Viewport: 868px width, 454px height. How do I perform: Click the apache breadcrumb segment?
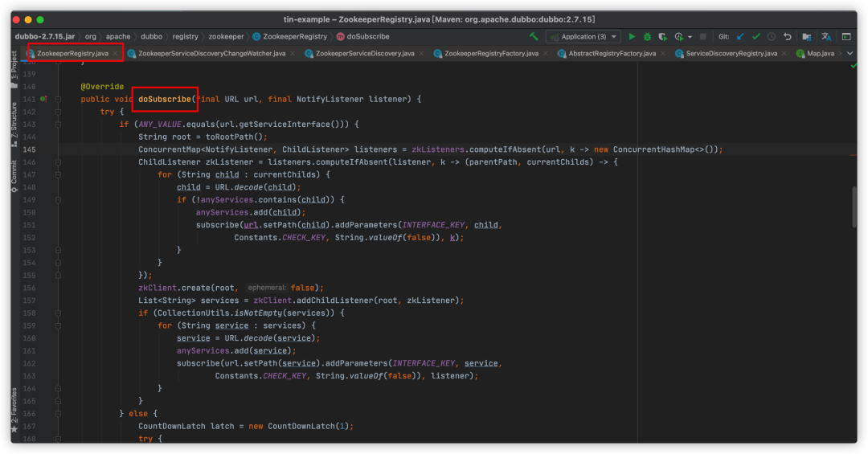(118, 36)
